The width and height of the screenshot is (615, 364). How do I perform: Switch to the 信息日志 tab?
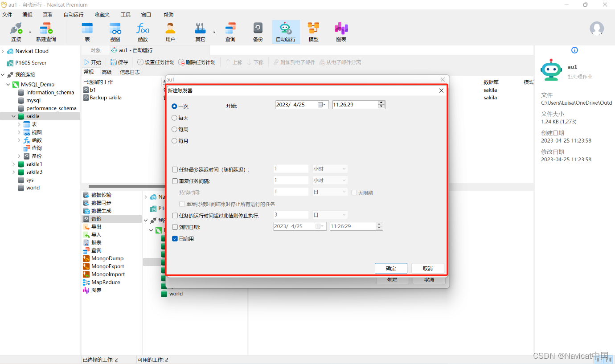(130, 72)
